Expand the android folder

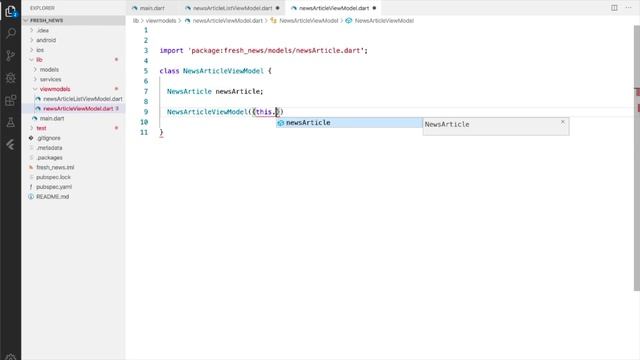tap(73, 40)
